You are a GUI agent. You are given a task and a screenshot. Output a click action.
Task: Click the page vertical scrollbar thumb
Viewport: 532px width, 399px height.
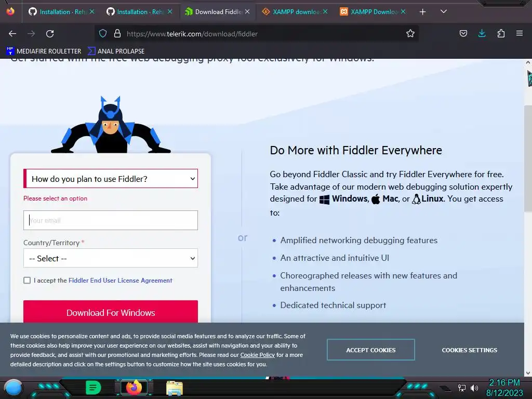(x=528, y=159)
